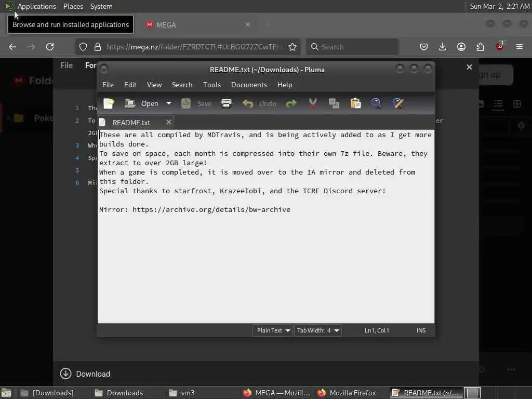Open the Firefox hamburger menu
This screenshot has height=399, width=532.
tap(520, 47)
